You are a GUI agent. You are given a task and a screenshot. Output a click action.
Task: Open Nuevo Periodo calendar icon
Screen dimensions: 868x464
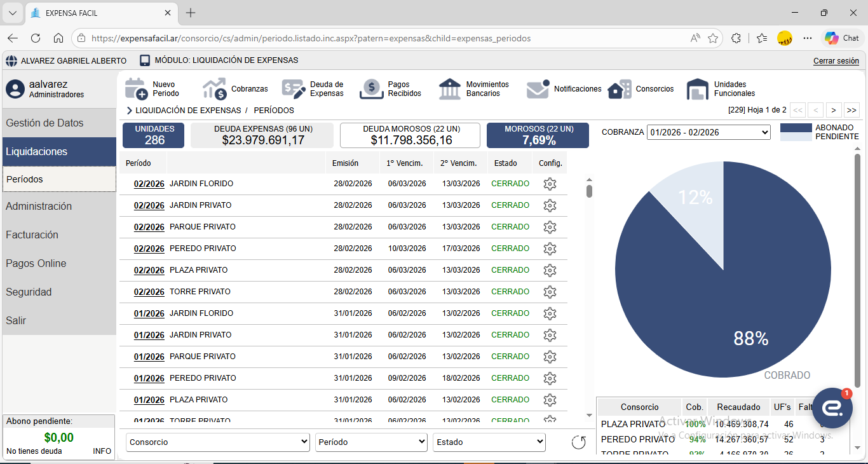[x=137, y=89]
